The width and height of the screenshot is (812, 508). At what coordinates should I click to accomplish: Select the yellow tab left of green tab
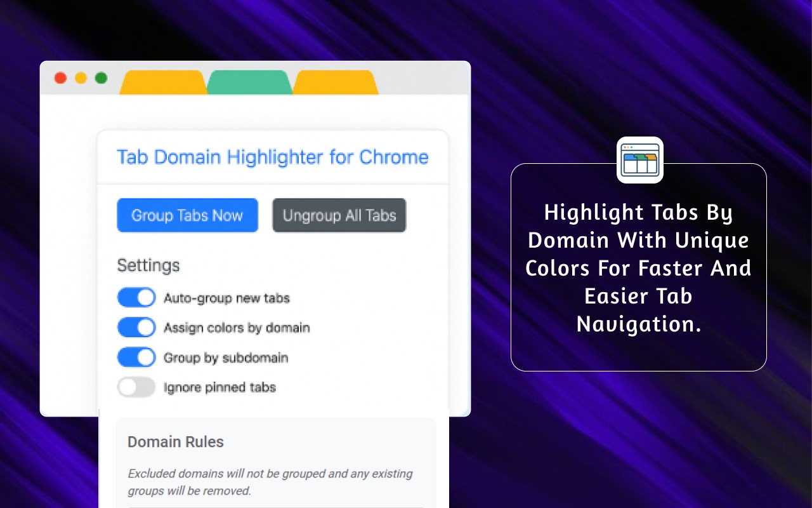(x=164, y=83)
